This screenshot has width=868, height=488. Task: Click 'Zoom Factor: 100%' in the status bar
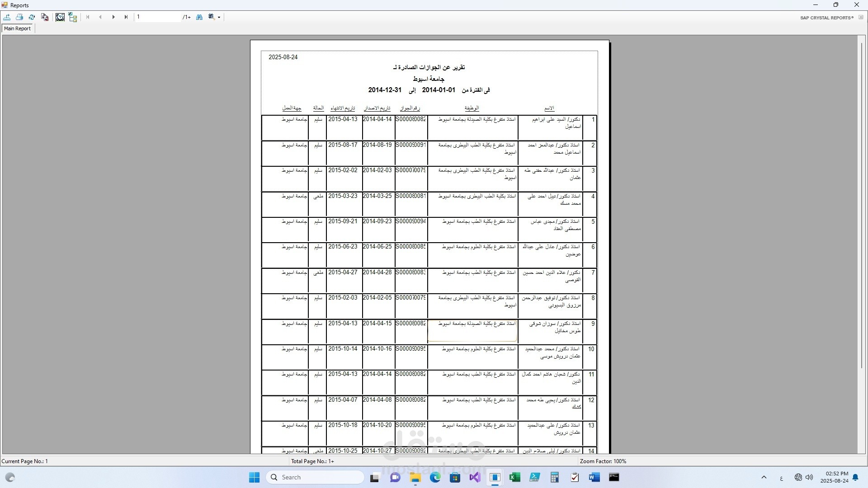pyautogui.click(x=603, y=461)
